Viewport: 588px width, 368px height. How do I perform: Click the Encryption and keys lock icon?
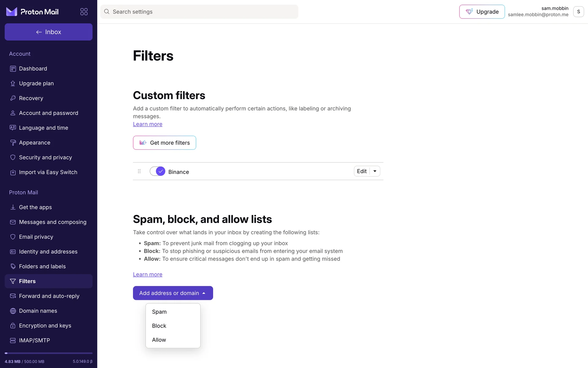point(13,326)
